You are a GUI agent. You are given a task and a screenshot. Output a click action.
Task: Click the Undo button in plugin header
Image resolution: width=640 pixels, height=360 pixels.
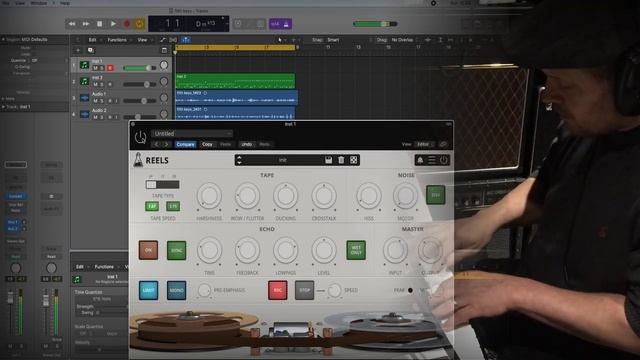[247, 144]
